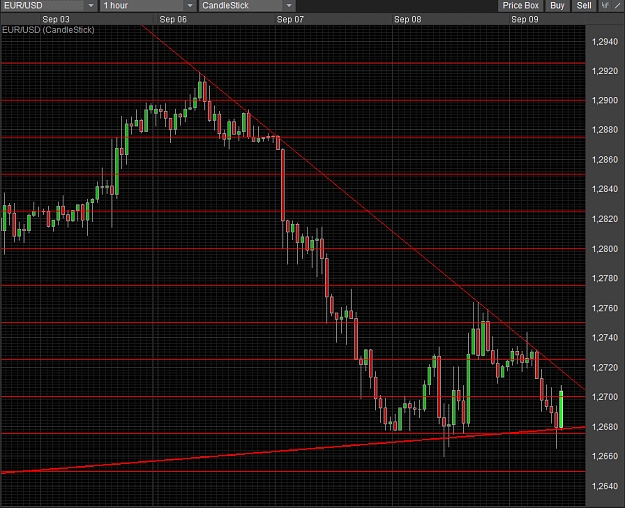This screenshot has height=508, width=625.
Task: Click the 1,2680 price axis label
Action: (605, 427)
